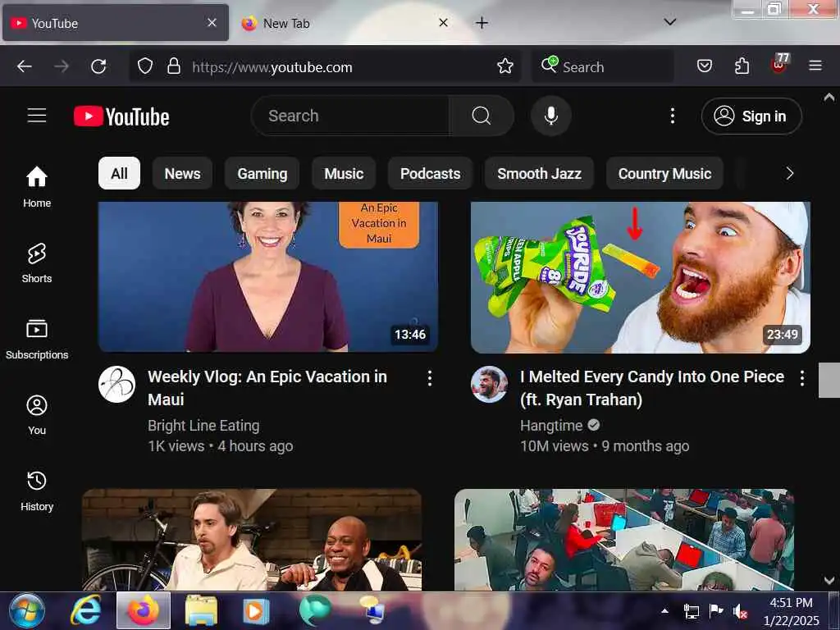Click the site security padlock icon
Image resolution: width=840 pixels, height=630 pixels.
174,66
